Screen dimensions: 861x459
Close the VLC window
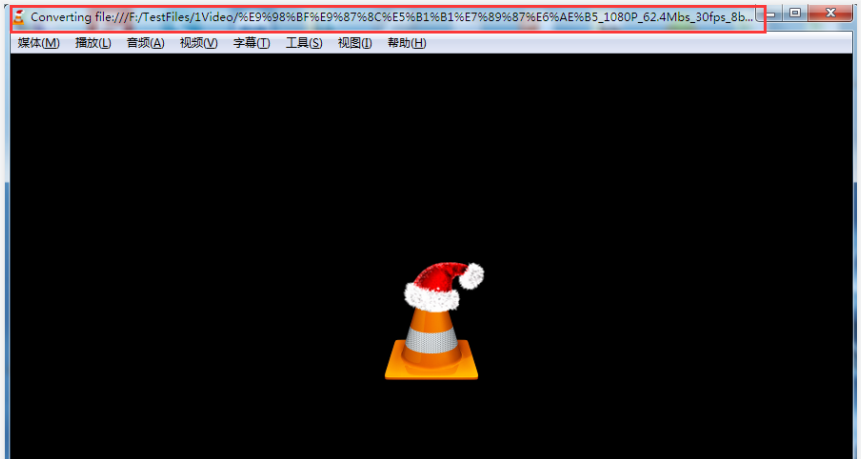[831, 13]
